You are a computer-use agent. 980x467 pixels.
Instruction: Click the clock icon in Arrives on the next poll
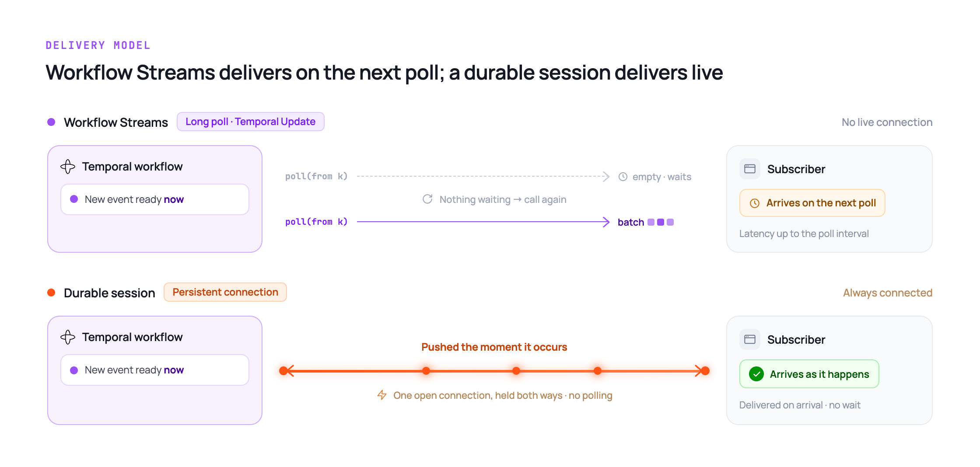coord(755,203)
